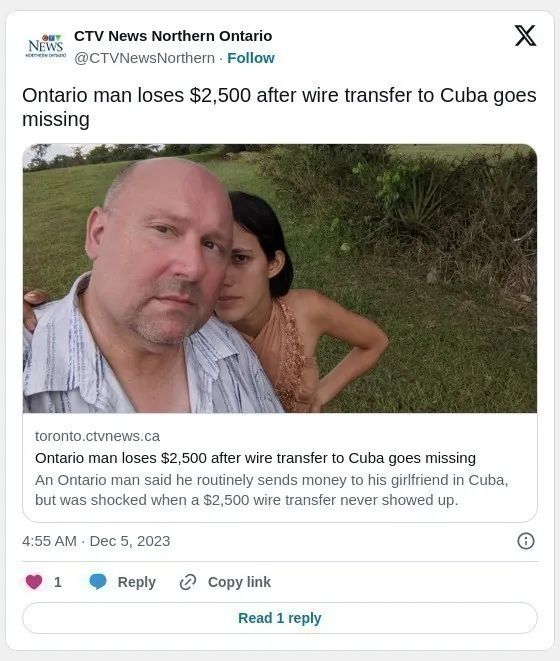Click the blue reply bubble icon
This screenshot has height=661, width=560.
(98, 582)
